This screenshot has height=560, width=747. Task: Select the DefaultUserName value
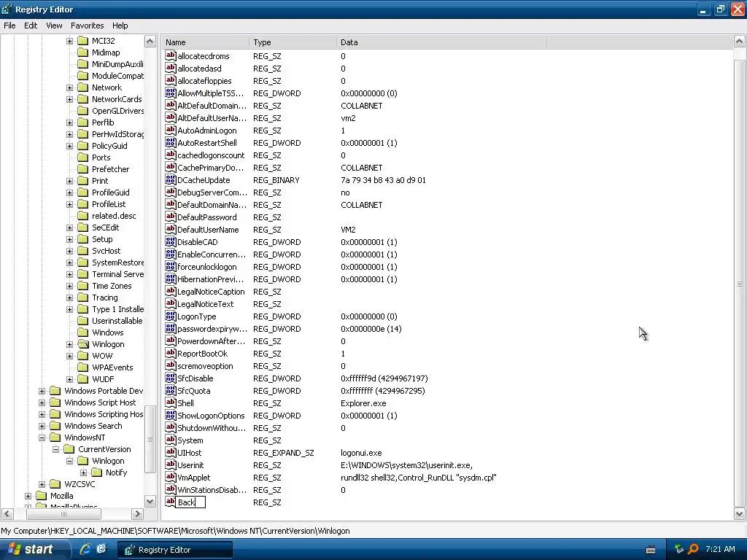208,230
